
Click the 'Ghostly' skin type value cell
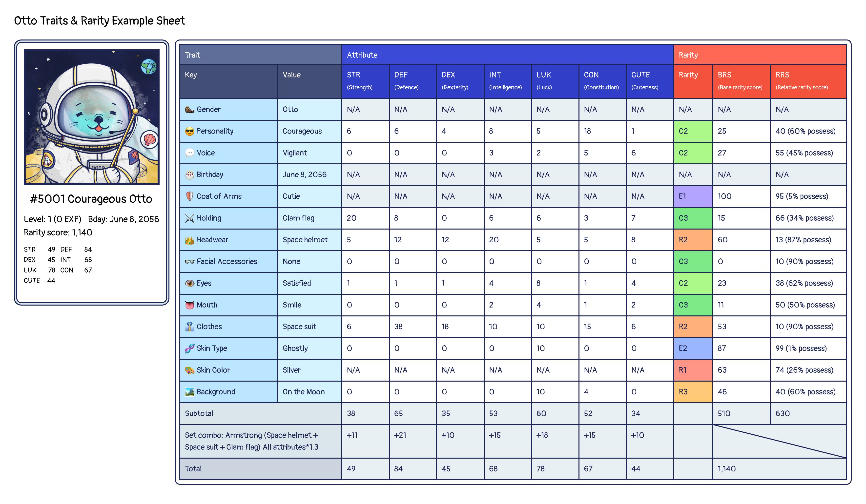coord(310,348)
